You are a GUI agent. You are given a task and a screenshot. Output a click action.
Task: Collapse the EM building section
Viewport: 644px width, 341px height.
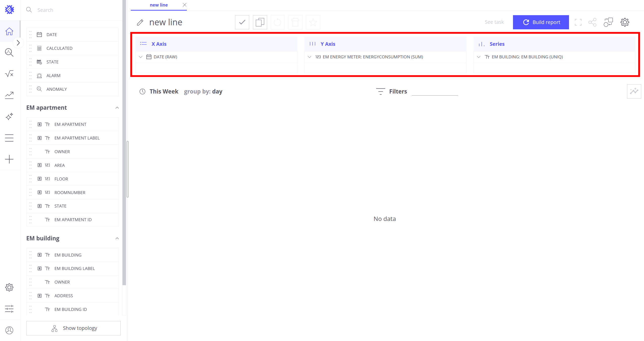117,238
